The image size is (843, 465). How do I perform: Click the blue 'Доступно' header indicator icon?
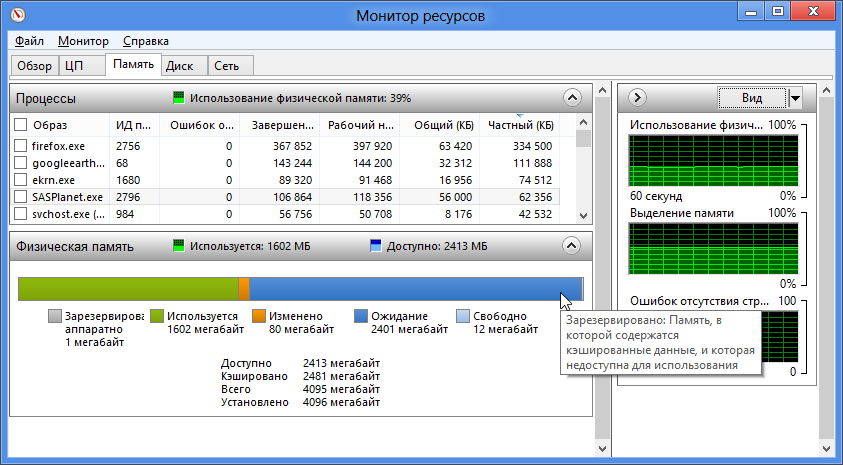pos(375,246)
